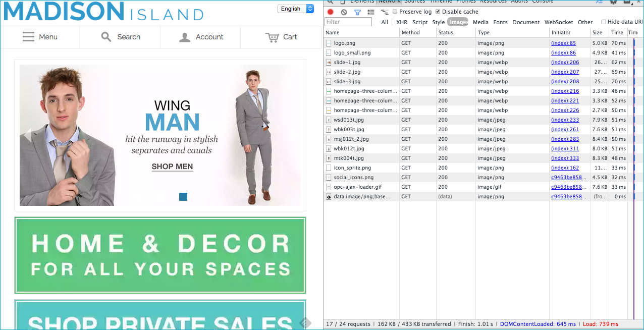Click the thumbnail icon beside wsd013t.jpg
The height and width of the screenshot is (330, 644).
(x=329, y=120)
